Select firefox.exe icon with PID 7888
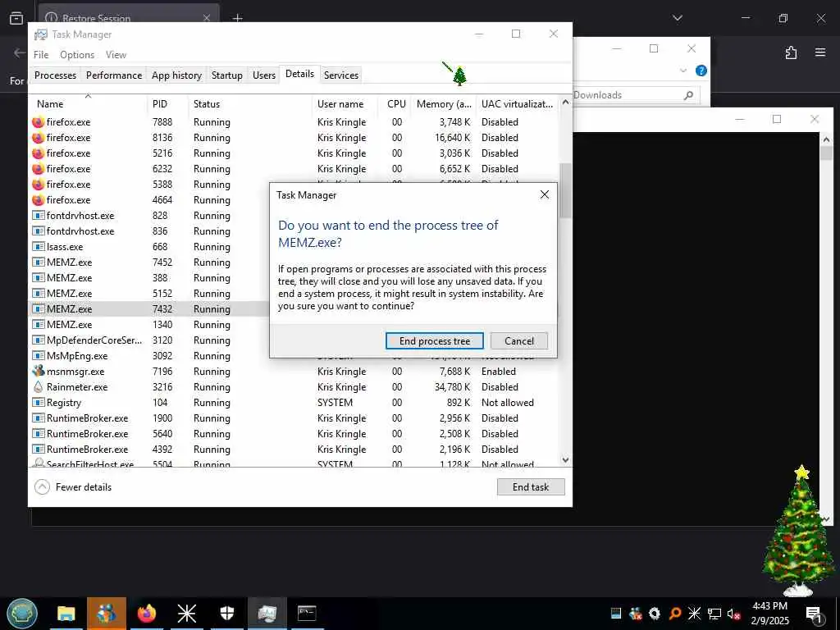This screenshot has height=630, width=840. pos(38,122)
